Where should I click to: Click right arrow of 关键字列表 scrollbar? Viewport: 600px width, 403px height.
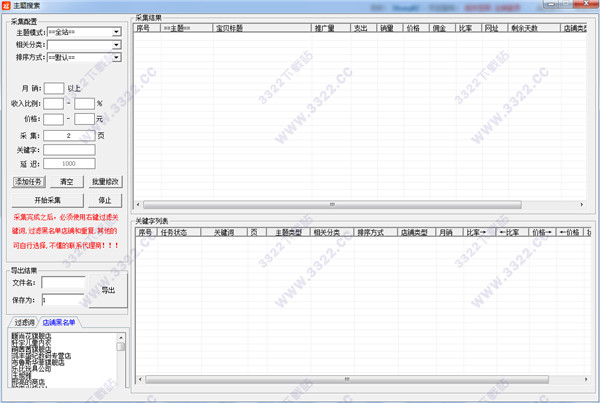[x=586, y=379]
